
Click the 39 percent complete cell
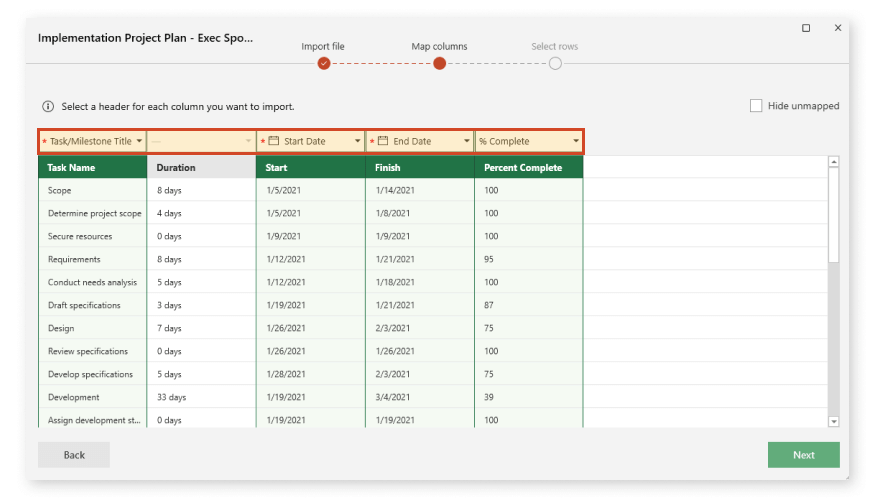(x=528, y=397)
